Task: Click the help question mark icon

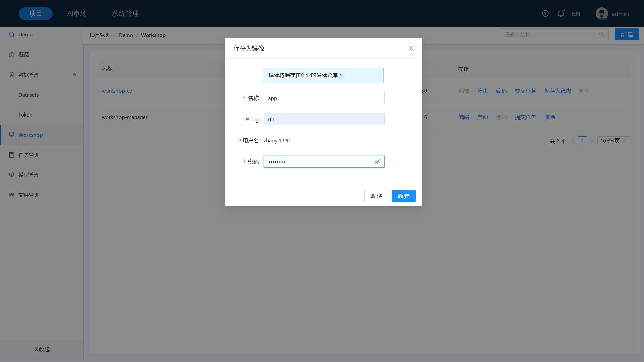Action: tap(545, 14)
